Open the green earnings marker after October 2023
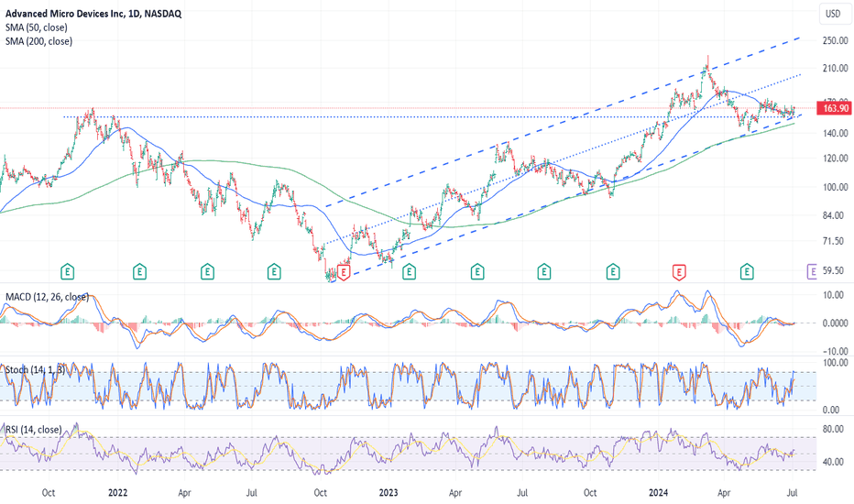This screenshot has width=854, height=504. click(x=613, y=271)
